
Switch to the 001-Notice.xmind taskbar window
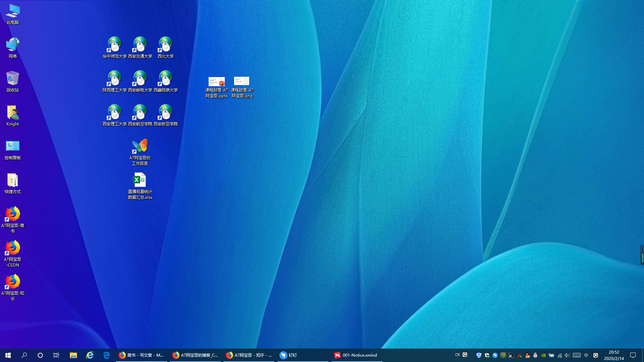pos(356,355)
